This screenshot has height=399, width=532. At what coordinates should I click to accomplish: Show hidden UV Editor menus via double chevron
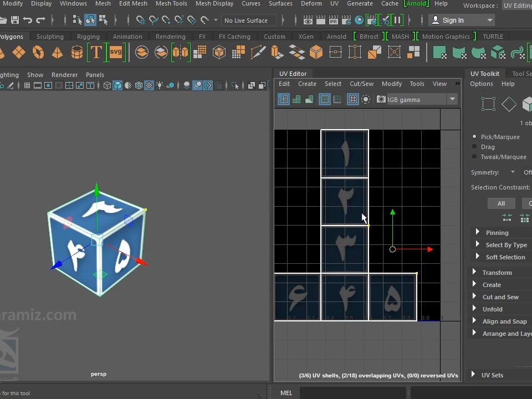(457, 84)
